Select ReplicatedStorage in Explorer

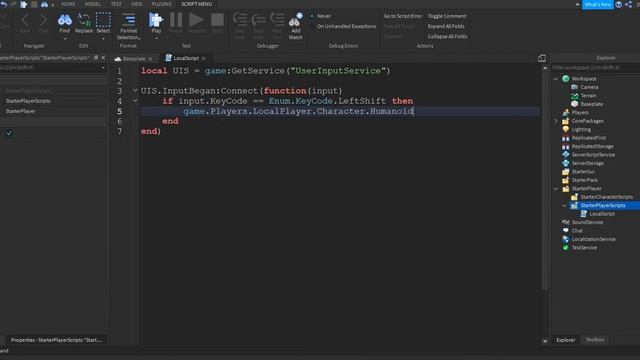pos(592,146)
